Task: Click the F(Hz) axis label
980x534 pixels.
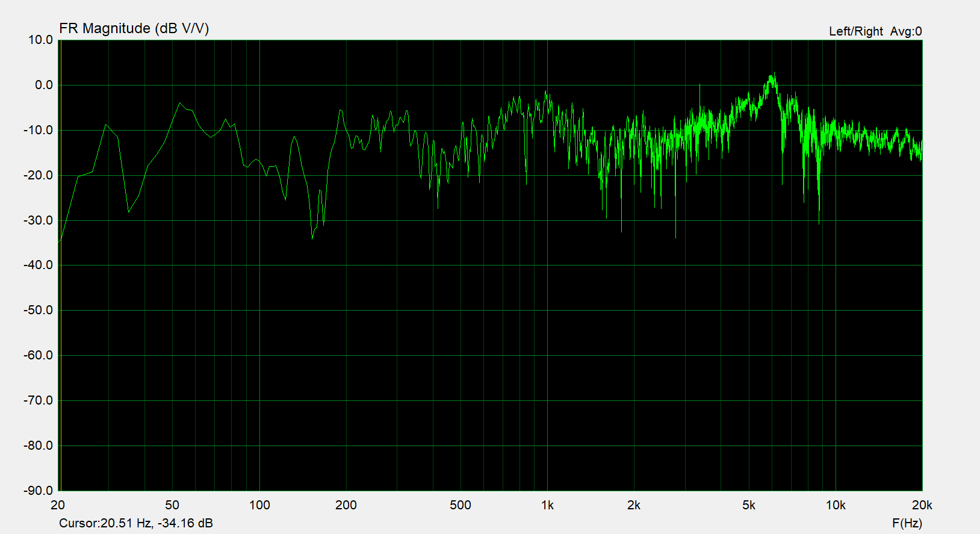Action: click(907, 523)
